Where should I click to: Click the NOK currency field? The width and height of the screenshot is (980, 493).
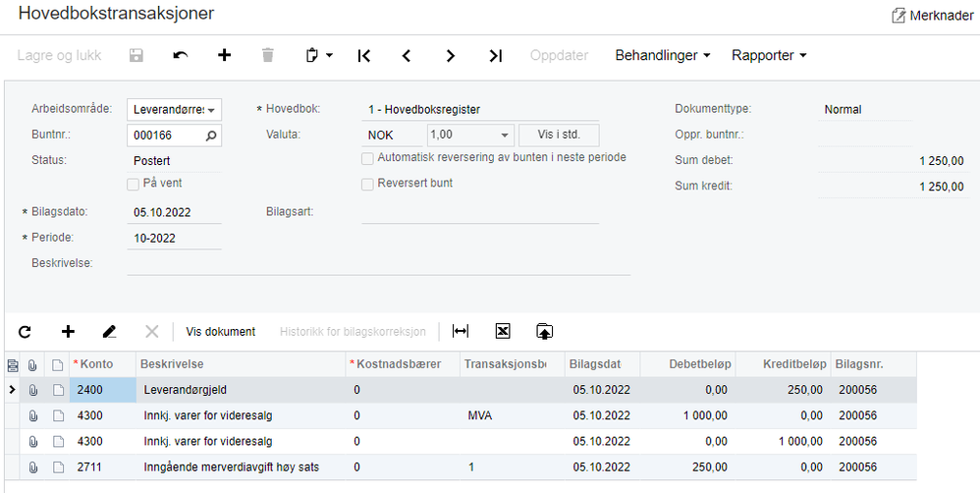392,135
